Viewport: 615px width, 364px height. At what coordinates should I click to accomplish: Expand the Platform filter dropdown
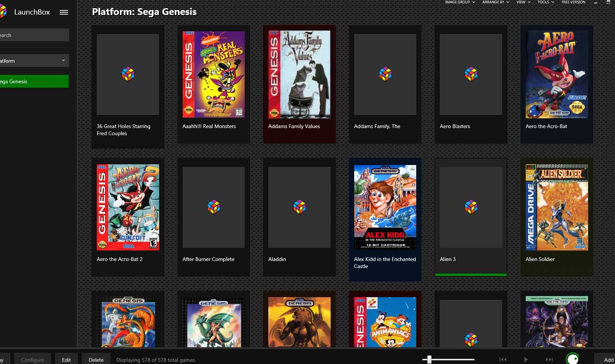[34, 61]
